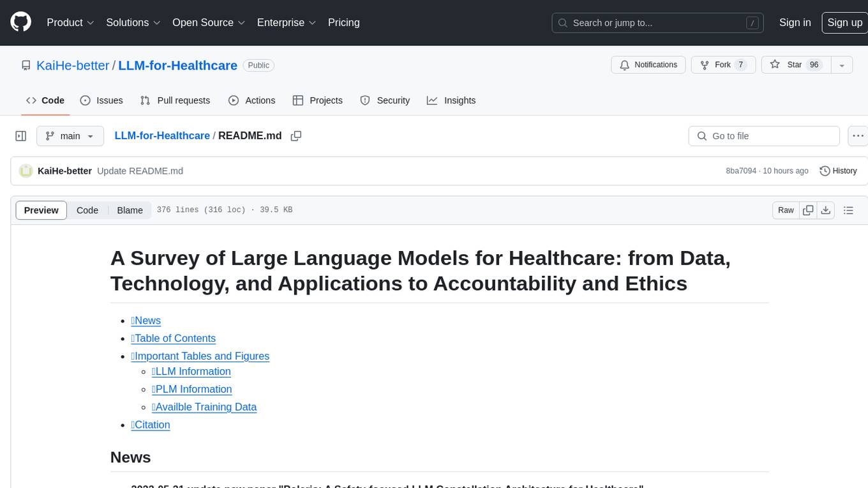Image resolution: width=868 pixels, height=488 pixels.
Task: Click the Go to file search field
Action: coord(764,136)
